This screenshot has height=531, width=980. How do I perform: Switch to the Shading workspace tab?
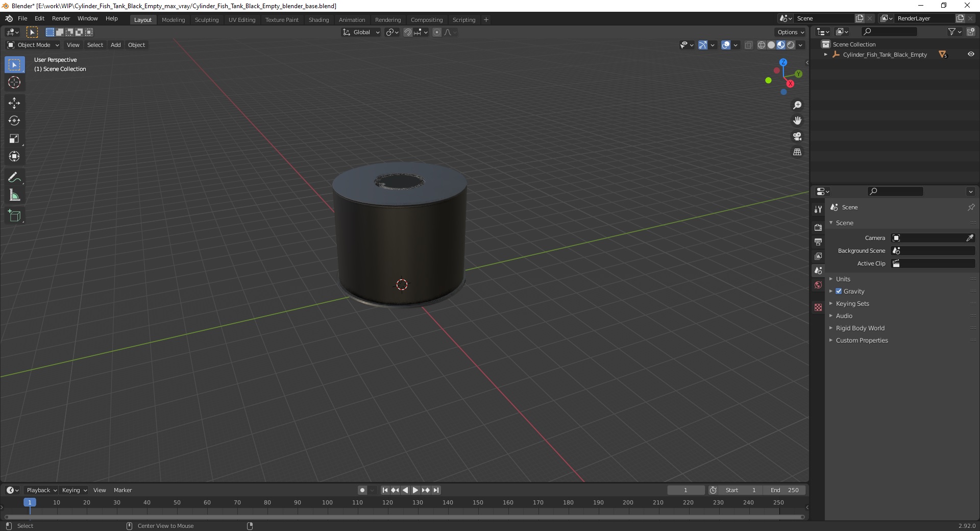point(318,20)
